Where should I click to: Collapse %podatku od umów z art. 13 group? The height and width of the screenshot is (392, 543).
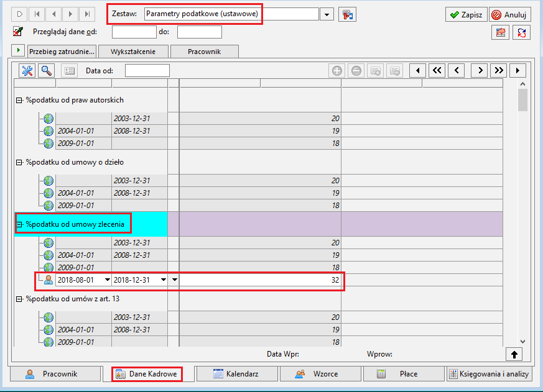19,299
